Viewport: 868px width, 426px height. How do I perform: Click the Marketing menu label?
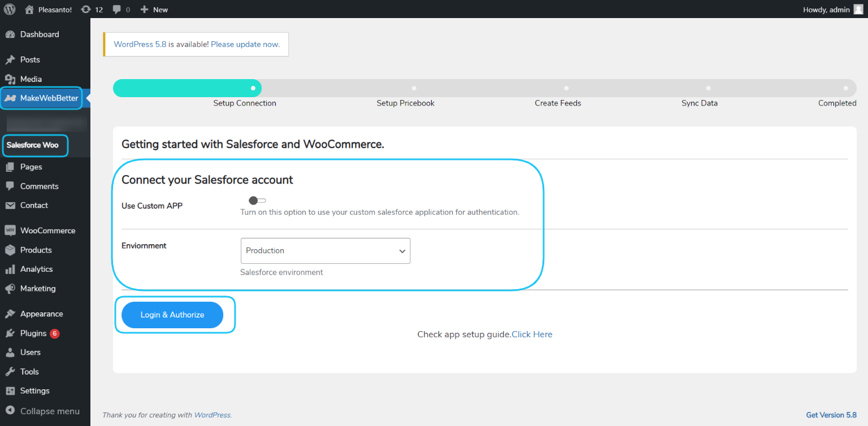pos(38,289)
